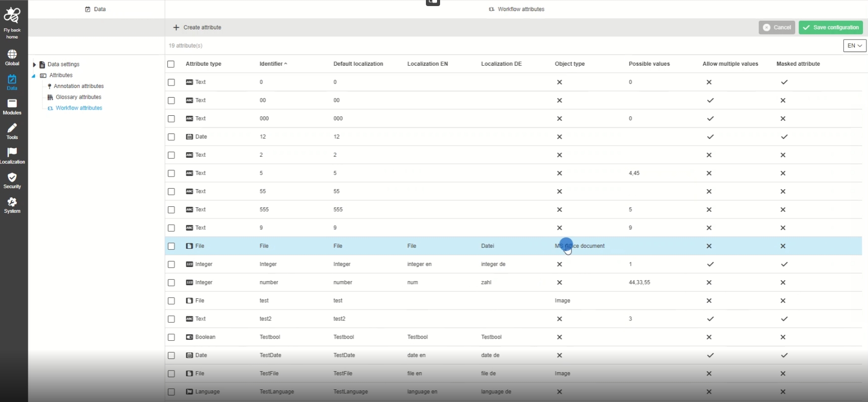Image resolution: width=868 pixels, height=402 pixels.
Task: Select the Data settings tree item
Action: coord(63,64)
